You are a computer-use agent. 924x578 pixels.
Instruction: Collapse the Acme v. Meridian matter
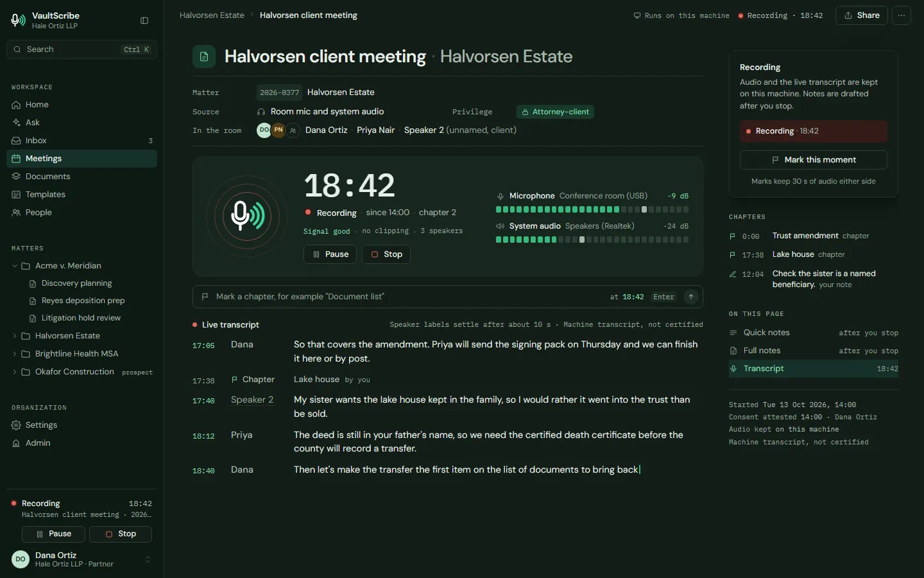[x=15, y=266]
